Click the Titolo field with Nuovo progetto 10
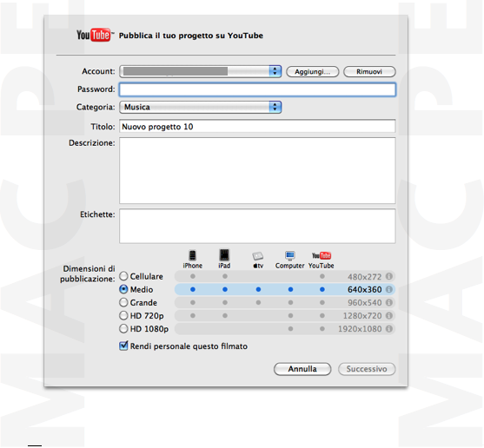 click(x=257, y=126)
